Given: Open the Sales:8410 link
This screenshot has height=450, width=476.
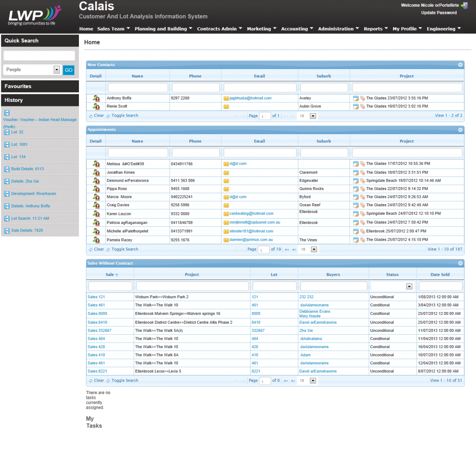Looking at the screenshot, I should point(97,323).
